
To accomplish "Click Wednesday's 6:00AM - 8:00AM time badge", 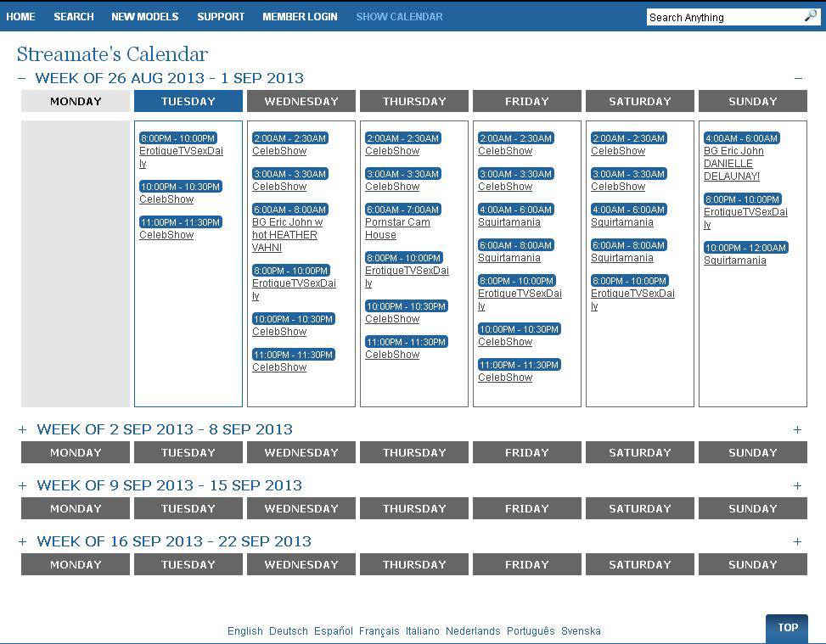I will pos(289,210).
